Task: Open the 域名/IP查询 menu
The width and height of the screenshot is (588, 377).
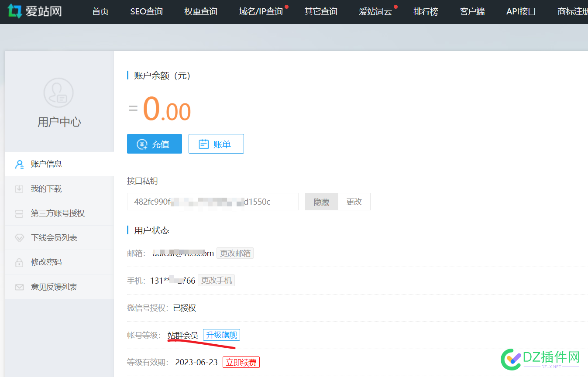Action: (x=261, y=12)
